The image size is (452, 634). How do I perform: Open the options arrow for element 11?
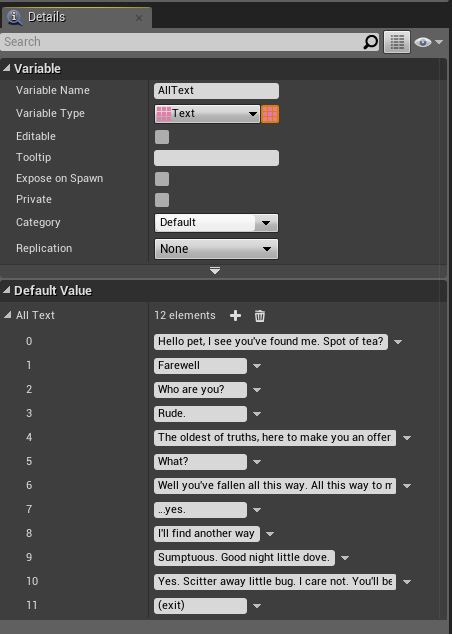tap(257, 605)
